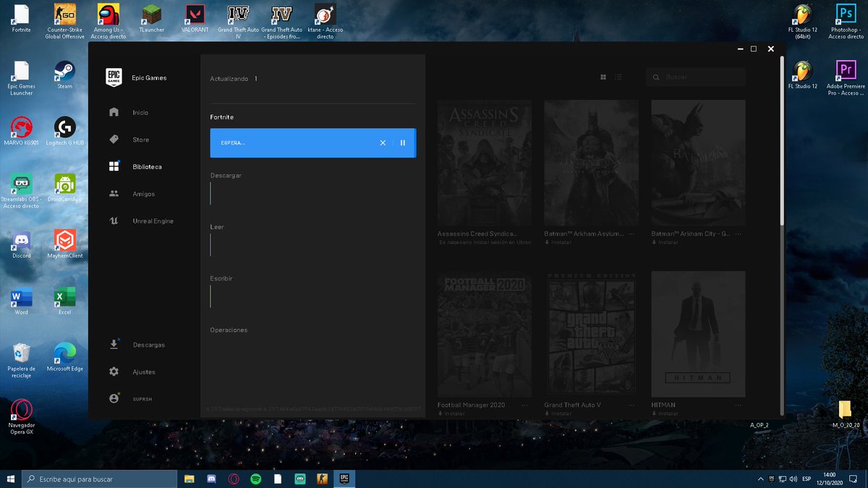The image size is (868, 488).
Task: Click Instalar under Grand Theft Auto V
Action: point(558,414)
